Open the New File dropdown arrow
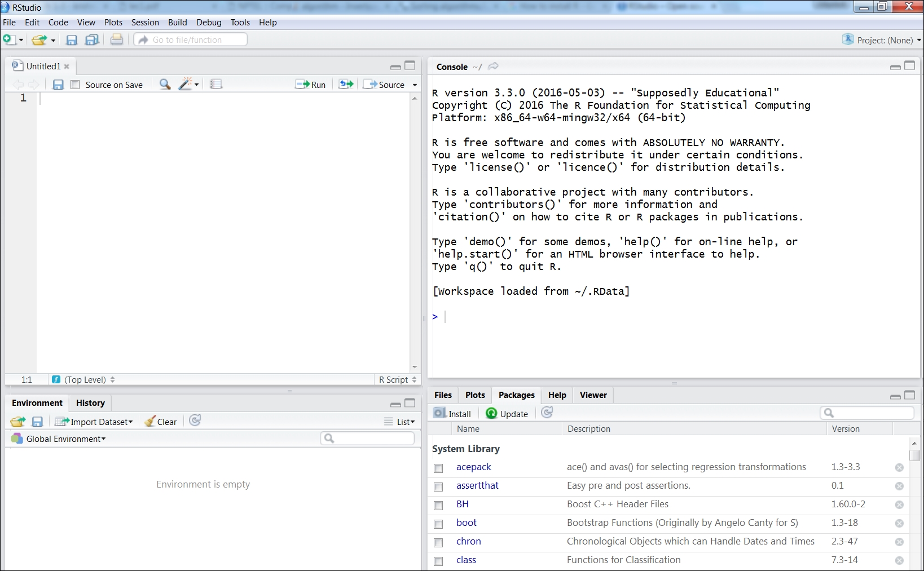Screen dimensions: 924x571 click(21, 40)
